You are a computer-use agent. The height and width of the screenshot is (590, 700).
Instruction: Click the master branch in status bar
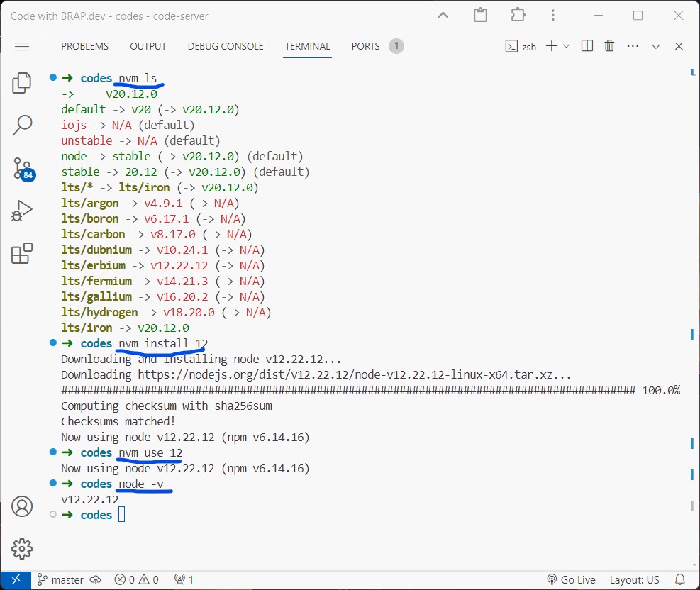61,579
